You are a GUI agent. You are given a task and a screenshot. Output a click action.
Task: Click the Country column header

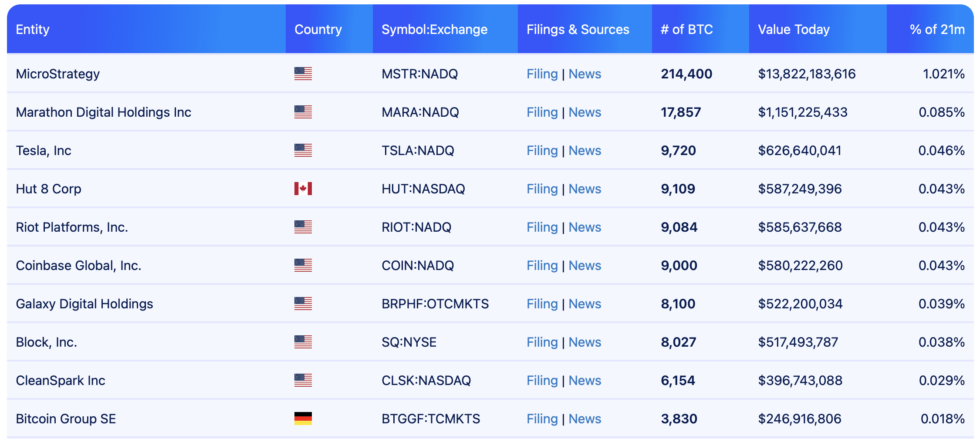pyautogui.click(x=318, y=29)
